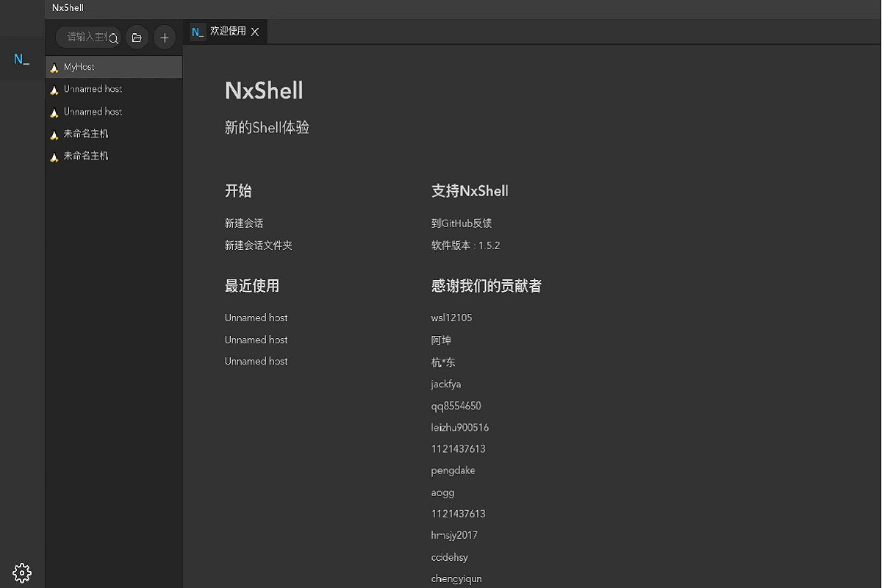Image resolution: width=882 pixels, height=588 pixels.
Task: Click the 感谢我们的贡献者 heading
Action: tap(487, 286)
